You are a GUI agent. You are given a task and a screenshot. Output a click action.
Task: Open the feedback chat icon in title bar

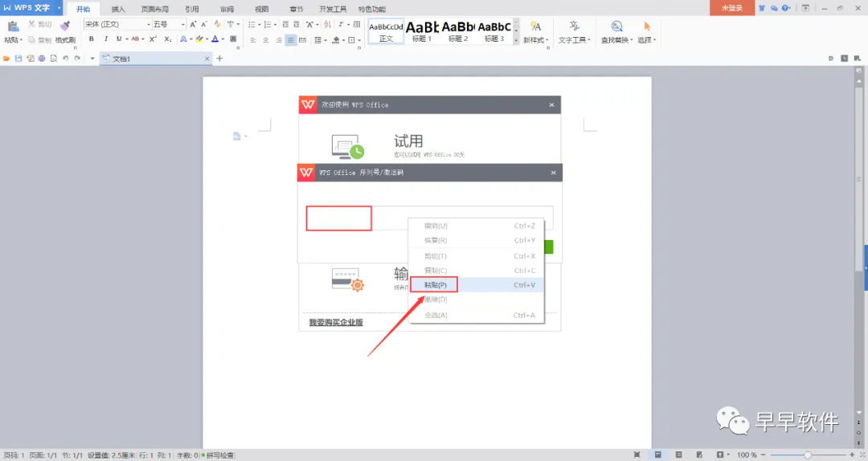774,8
